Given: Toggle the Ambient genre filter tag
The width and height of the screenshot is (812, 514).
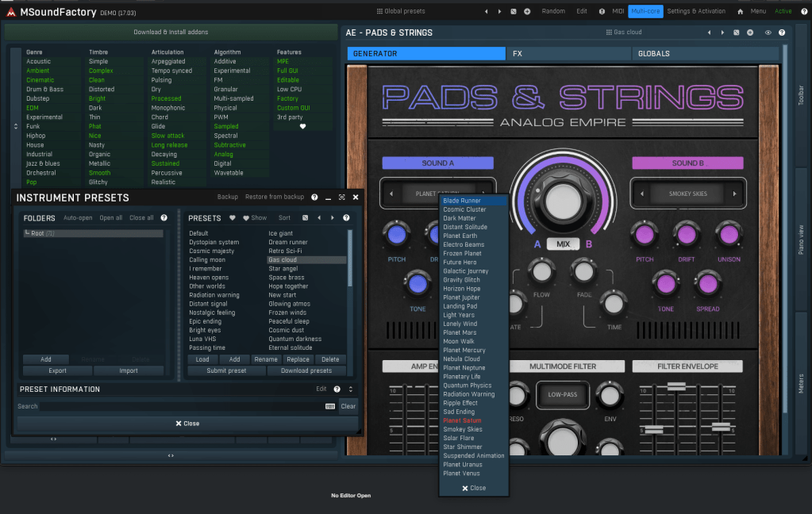Looking at the screenshot, I should [x=37, y=71].
